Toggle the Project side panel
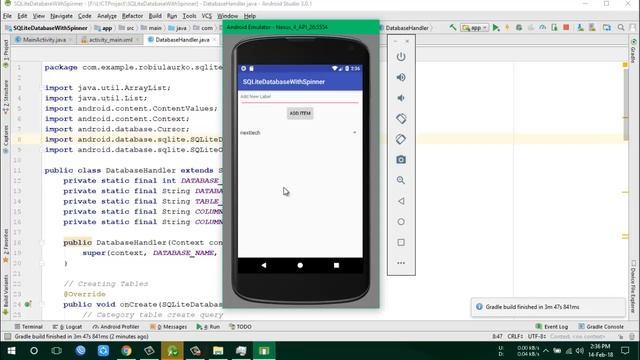 coord(6,54)
